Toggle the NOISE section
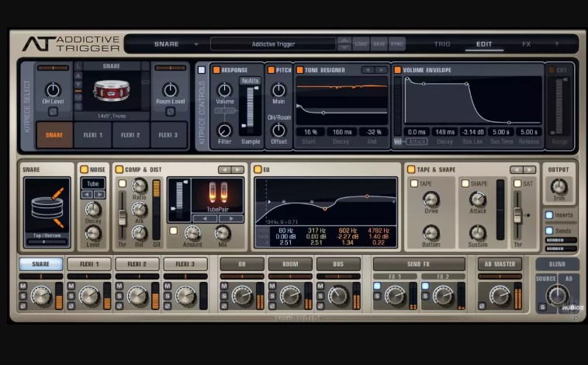 [x=84, y=169]
